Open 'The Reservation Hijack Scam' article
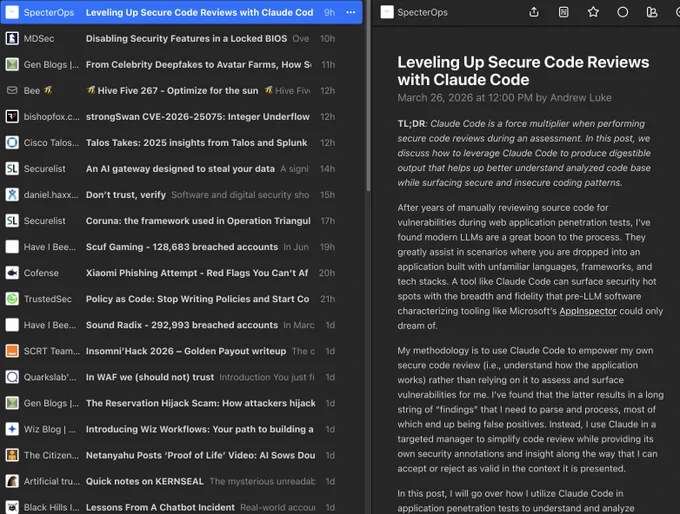Screen dimensions: 680x514 (x=200, y=403)
